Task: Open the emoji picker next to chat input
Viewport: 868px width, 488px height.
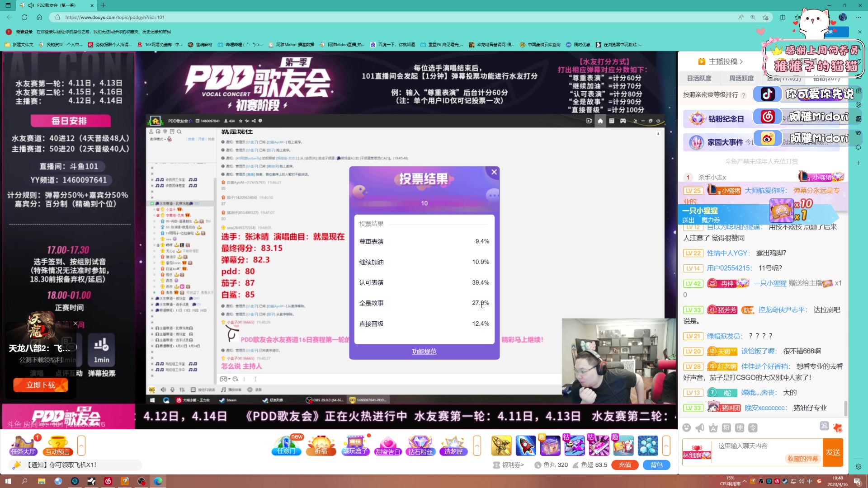Action: (x=687, y=427)
